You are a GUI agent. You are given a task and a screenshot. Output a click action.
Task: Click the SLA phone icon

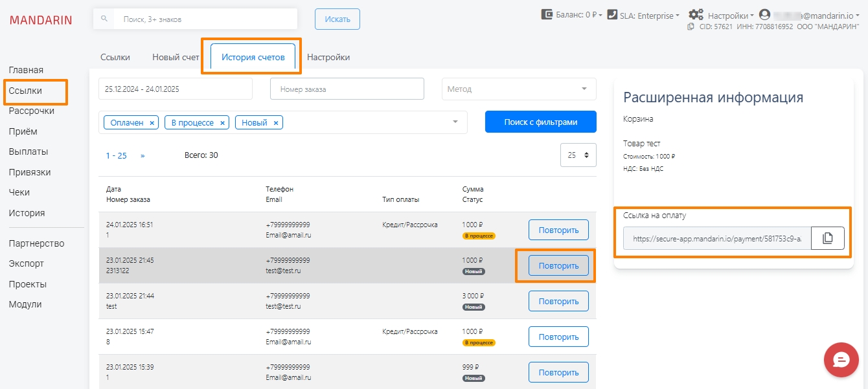[612, 14]
